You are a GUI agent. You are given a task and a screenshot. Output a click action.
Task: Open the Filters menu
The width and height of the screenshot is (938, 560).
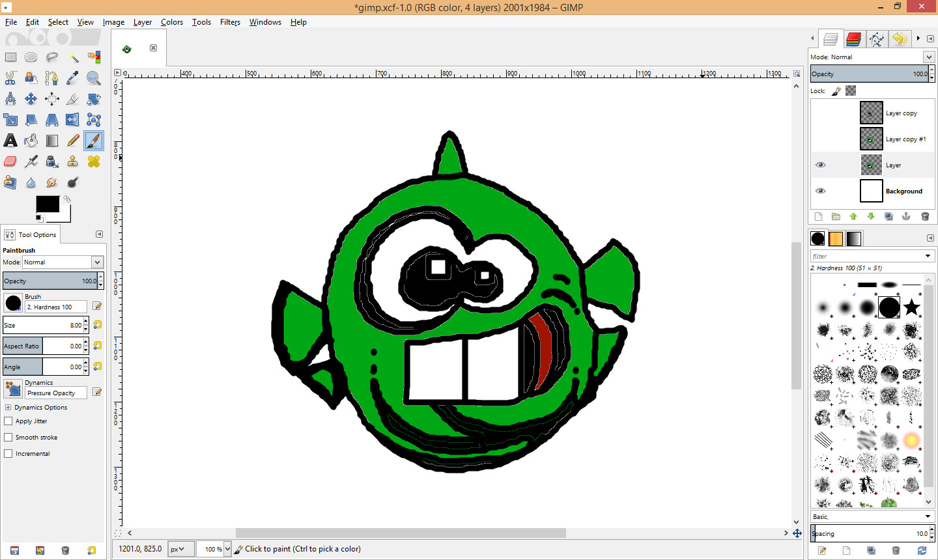230,21
